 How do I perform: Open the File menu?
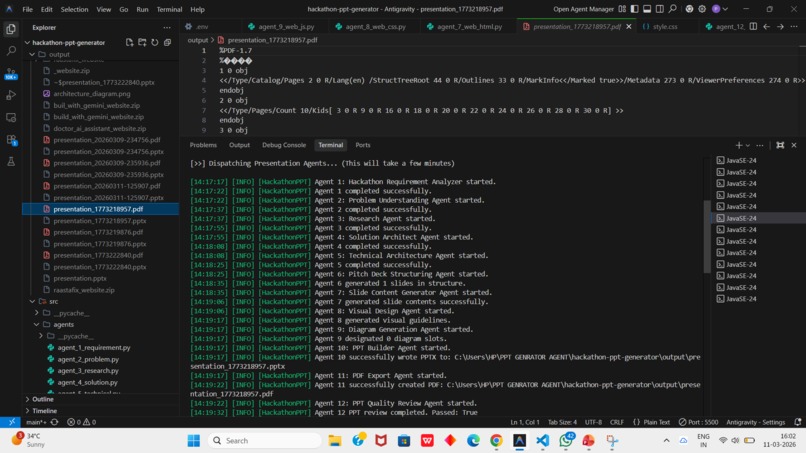[x=27, y=9]
